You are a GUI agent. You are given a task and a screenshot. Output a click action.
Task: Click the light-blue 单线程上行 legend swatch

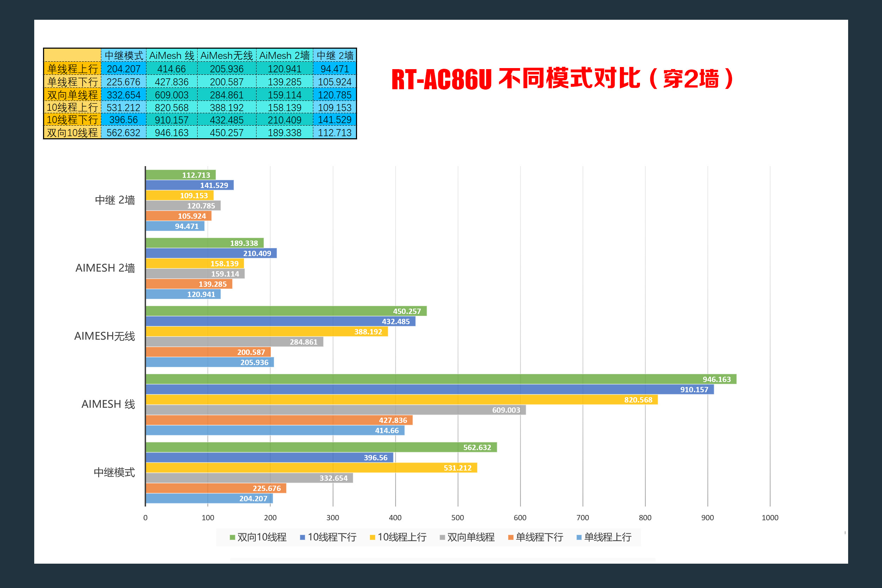tap(579, 537)
